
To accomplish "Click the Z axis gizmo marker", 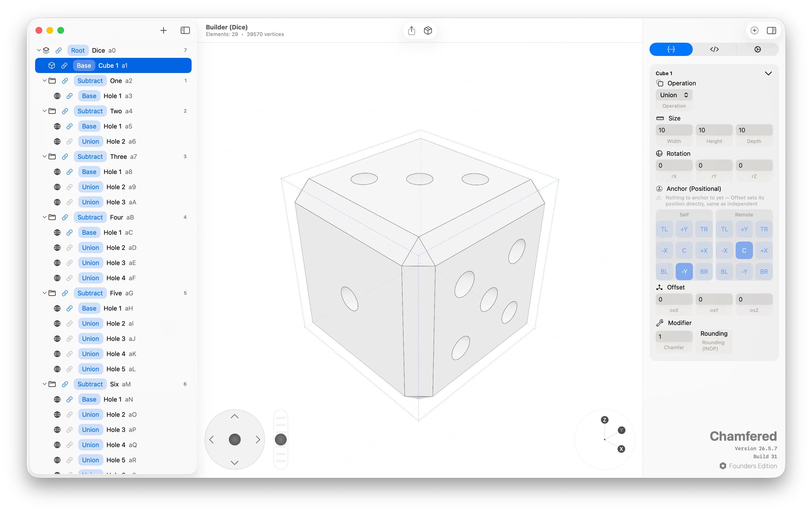I will click(x=604, y=420).
